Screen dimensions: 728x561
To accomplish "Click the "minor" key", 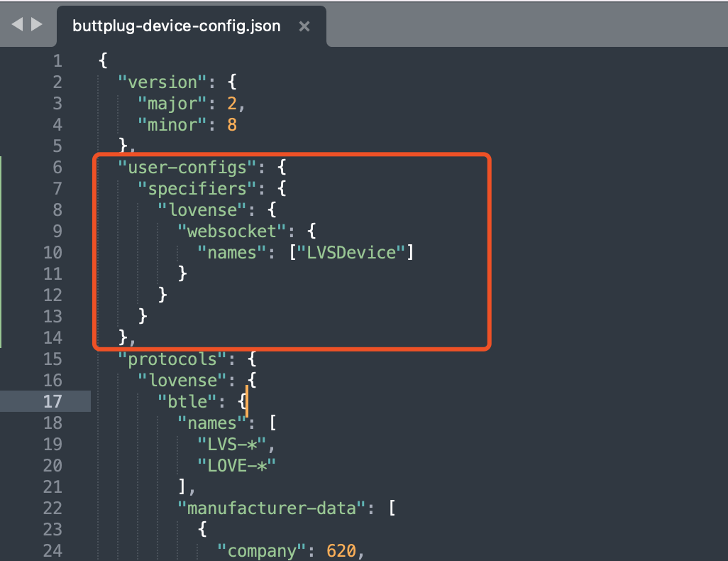I will 172,125.
